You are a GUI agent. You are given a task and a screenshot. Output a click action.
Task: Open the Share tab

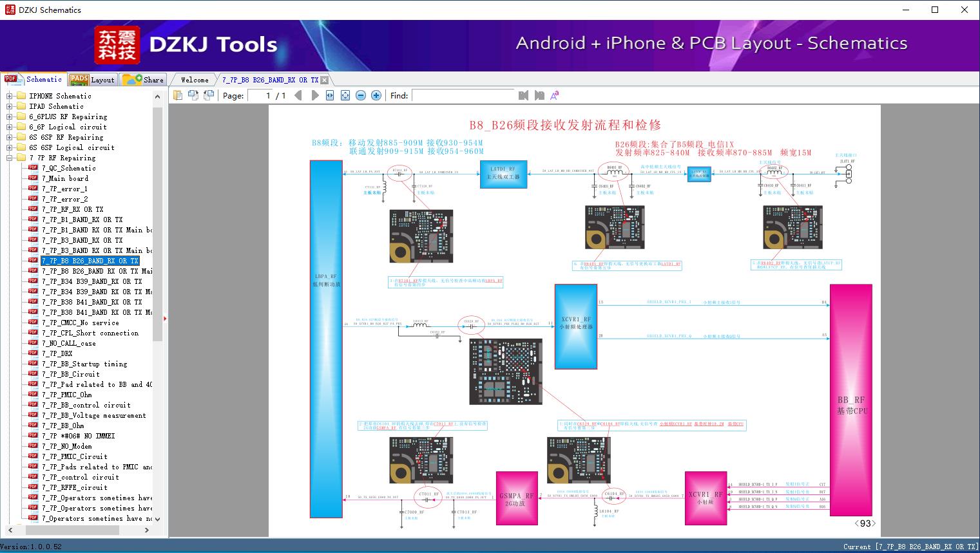(x=143, y=80)
